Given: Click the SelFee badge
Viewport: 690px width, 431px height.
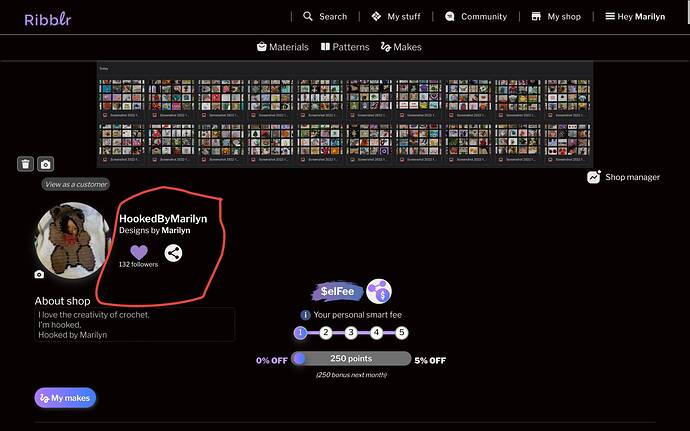Looking at the screenshot, I should tap(338, 291).
